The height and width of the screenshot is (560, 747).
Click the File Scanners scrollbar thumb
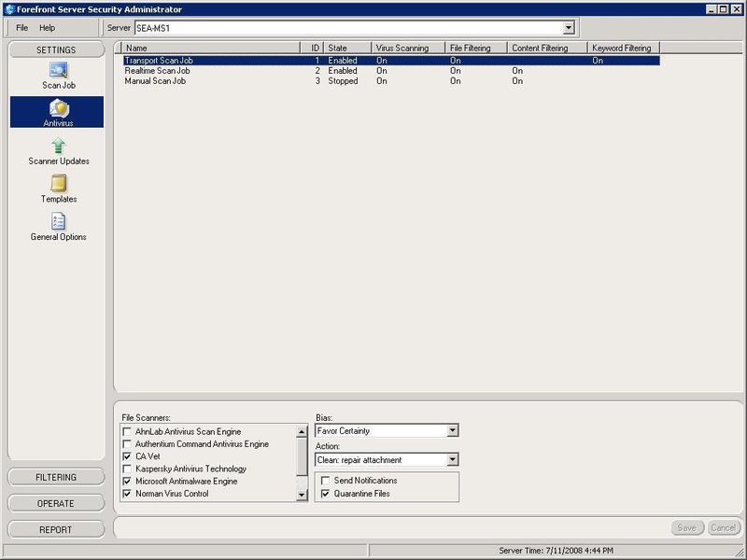[x=302, y=457]
